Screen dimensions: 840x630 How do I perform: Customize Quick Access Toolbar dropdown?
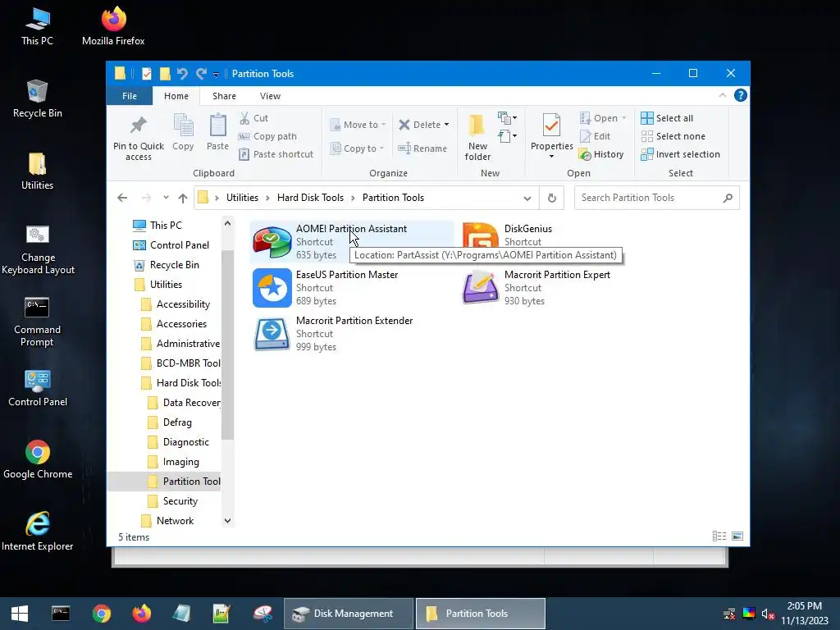216,74
